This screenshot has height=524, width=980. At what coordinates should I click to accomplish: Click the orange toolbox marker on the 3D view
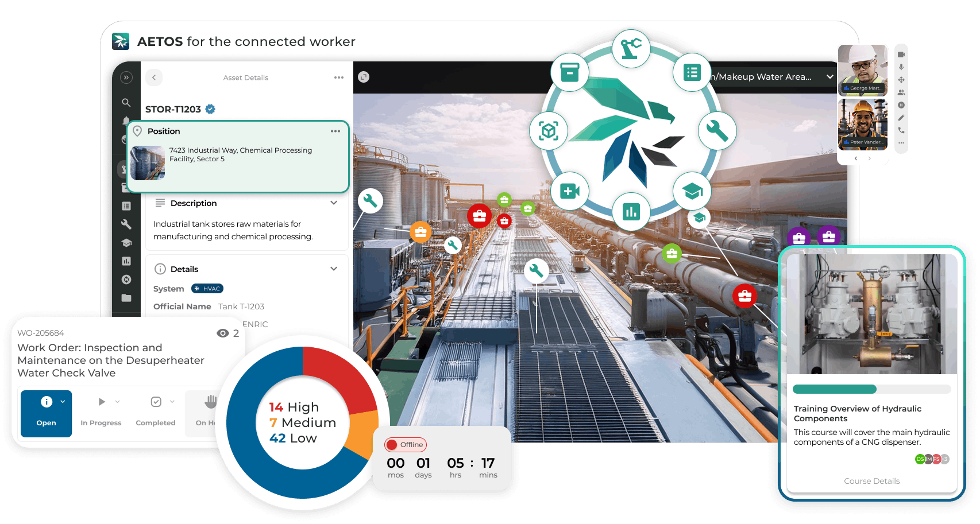tap(420, 232)
